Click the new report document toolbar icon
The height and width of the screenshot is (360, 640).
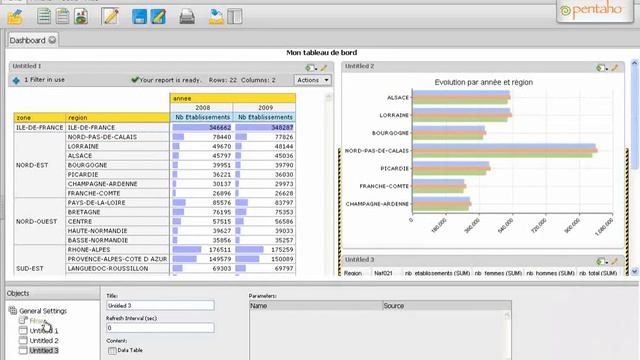(x=44, y=16)
